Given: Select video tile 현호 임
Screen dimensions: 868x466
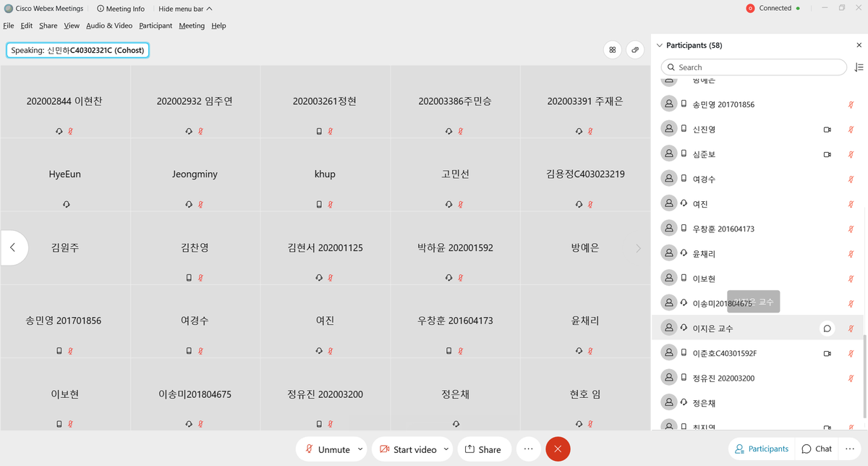Looking at the screenshot, I should pos(585,394).
